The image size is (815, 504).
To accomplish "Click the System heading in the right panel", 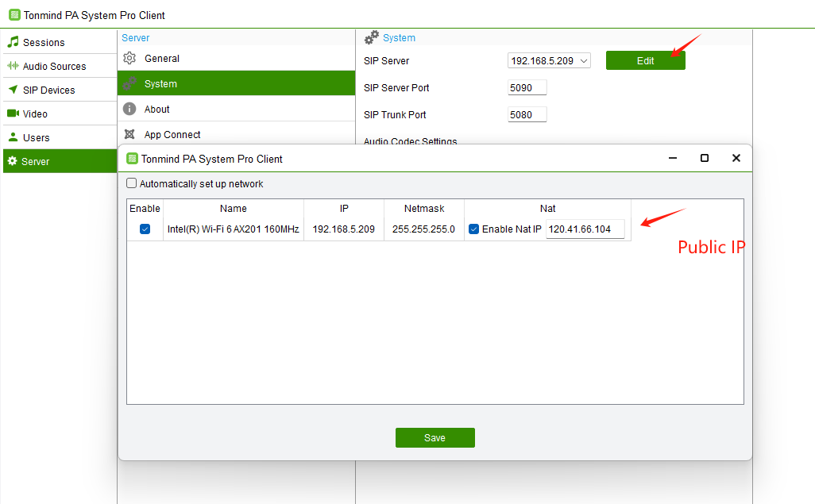I will point(400,38).
